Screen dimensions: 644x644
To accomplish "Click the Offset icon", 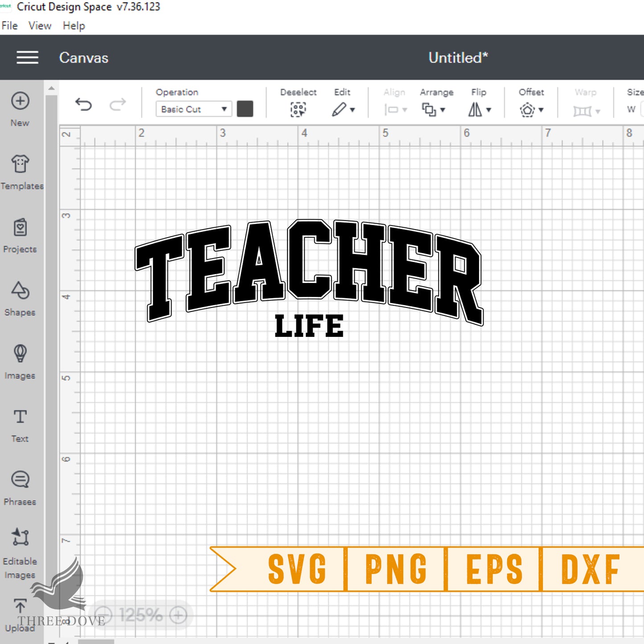I will click(x=527, y=110).
